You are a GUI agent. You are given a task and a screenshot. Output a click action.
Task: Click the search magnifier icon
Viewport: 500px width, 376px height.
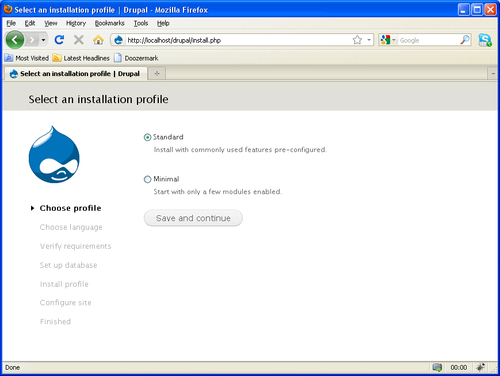465,40
